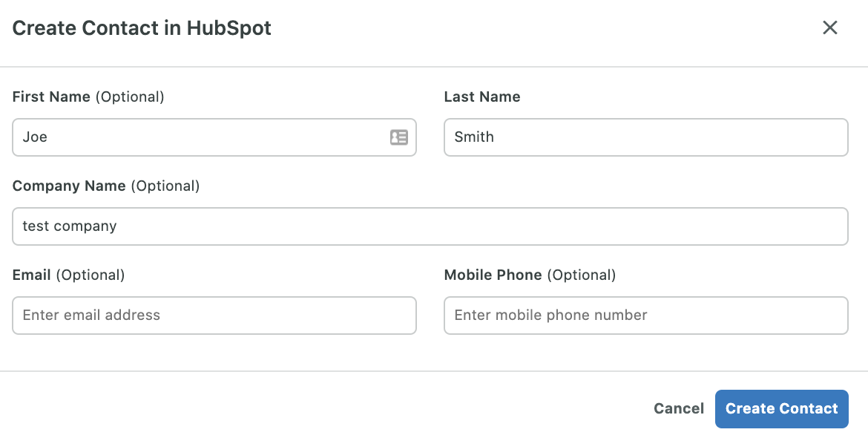The height and width of the screenshot is (438, 868).
Task: Click the Last Name label text
Action: pyautogui.click(x=482, y=97)
